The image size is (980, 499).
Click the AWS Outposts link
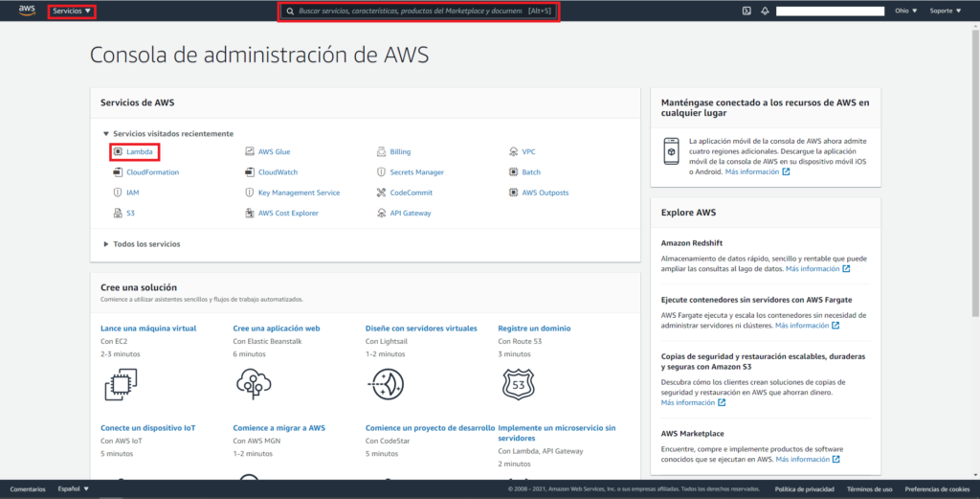[x=545, y=193]
